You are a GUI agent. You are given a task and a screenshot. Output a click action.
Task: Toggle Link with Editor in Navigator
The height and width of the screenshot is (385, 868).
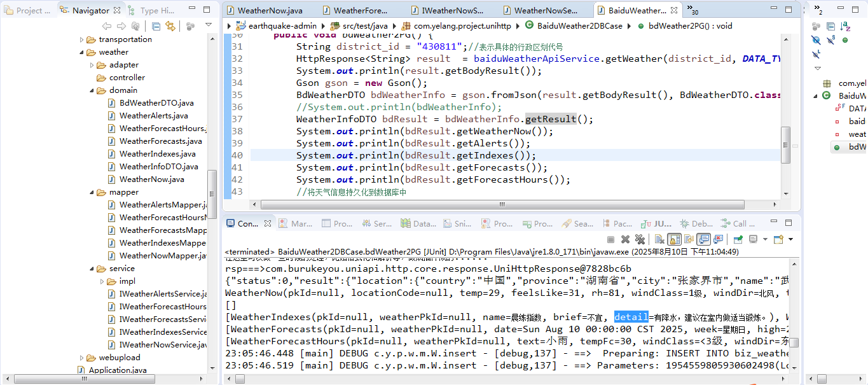click(170, 26)
